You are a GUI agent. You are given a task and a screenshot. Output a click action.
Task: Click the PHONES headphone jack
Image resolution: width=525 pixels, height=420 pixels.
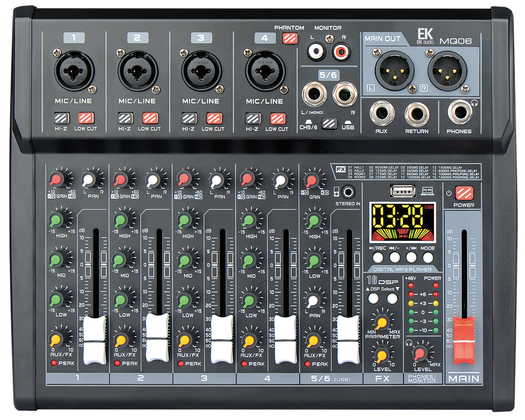(460, 113)
